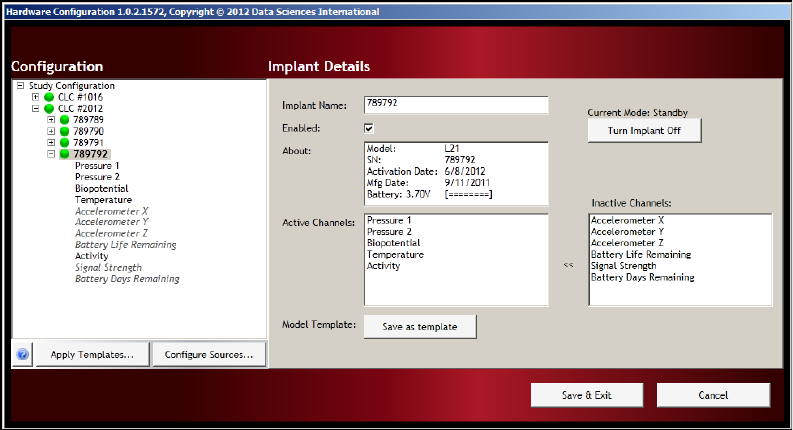The height and width of the screenshot is (430, 793).
Task: Click green status dot beside 789790
Action: (64, 132)
